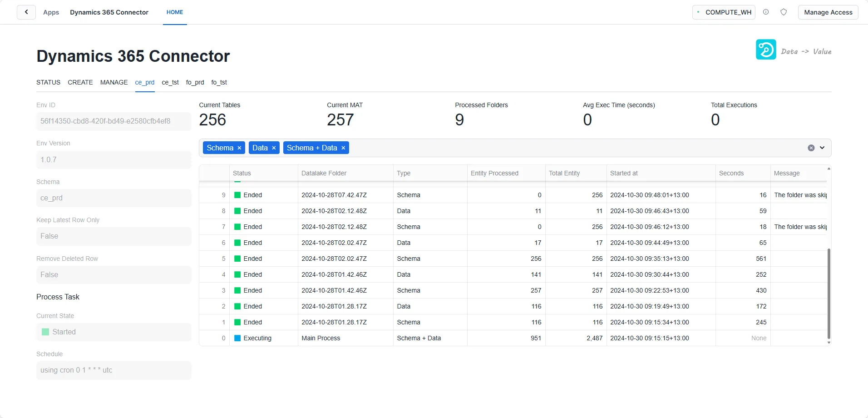Click the back arrow button
This screenshot has width=868, height=418.
[26, 12]
